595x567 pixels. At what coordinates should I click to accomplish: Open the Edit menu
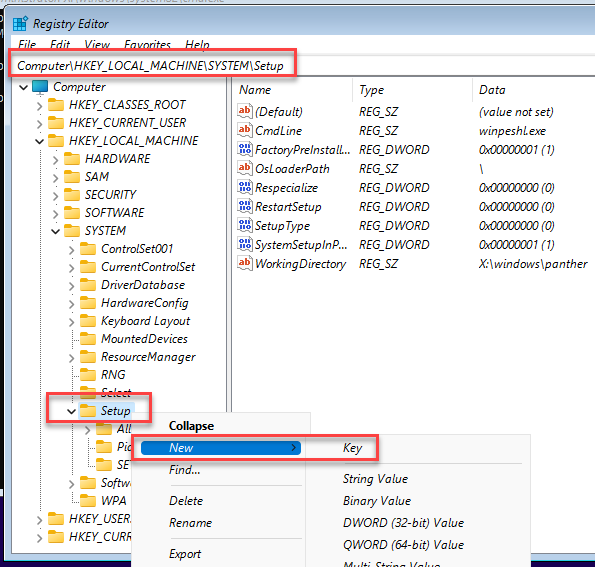[x=60, y=44]
